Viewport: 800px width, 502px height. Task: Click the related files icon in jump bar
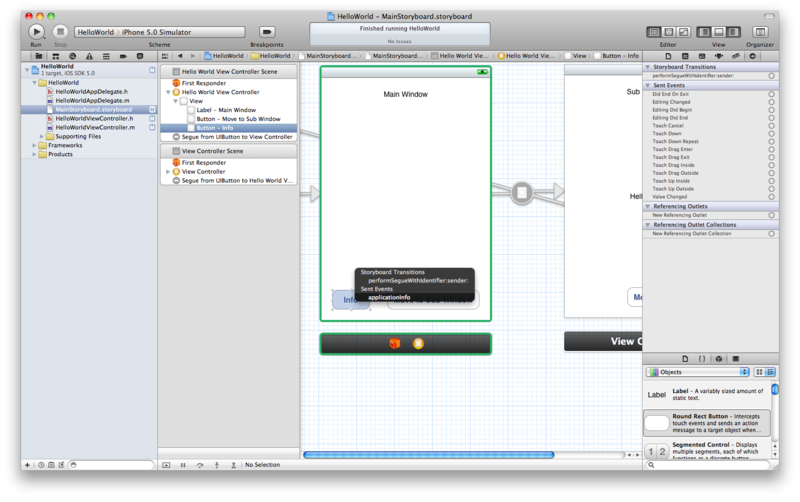click(x=165, y=56)
